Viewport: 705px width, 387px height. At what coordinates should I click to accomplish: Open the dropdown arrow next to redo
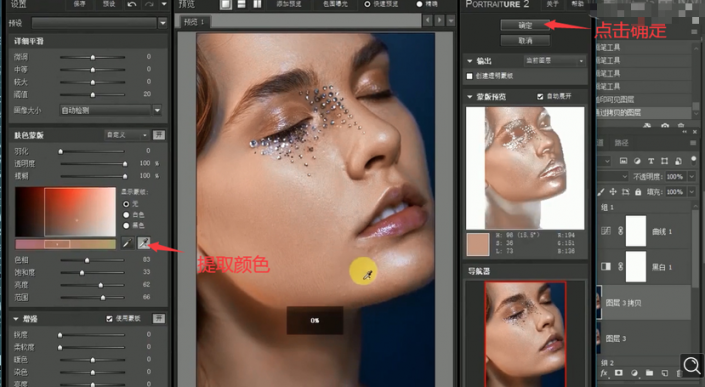[164, 4]
